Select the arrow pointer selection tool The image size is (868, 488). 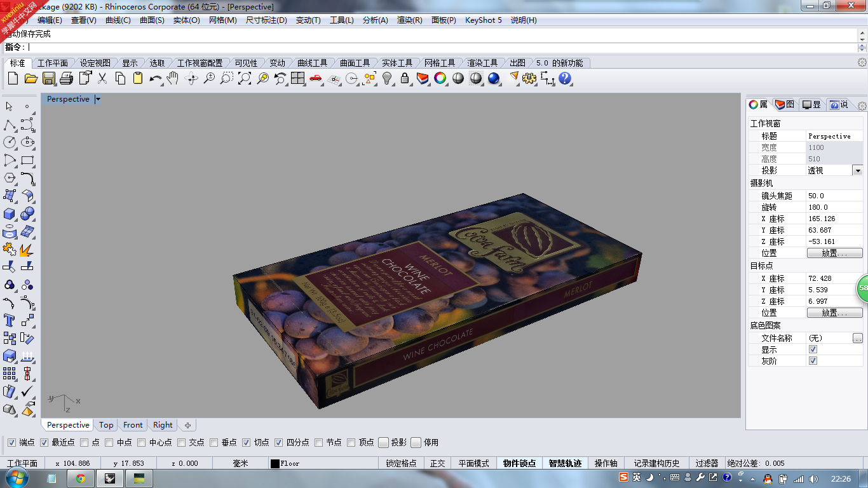(10, 107)
